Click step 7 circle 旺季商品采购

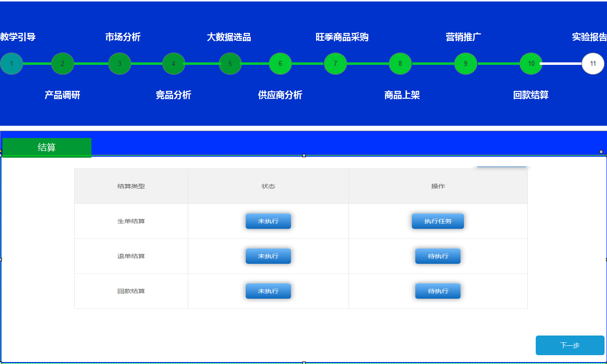pyautogui.click(x=335, y=63)
